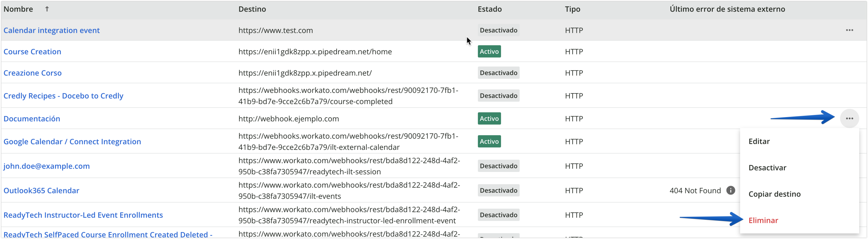Click the Último error de sistema externo header
The image size is (868, 239).
pos(727,9)
